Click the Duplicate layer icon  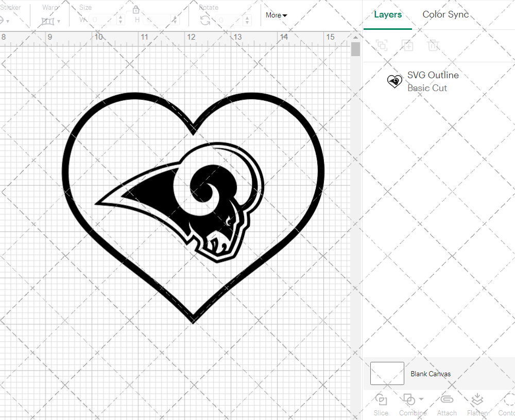[x=407, y=45]
